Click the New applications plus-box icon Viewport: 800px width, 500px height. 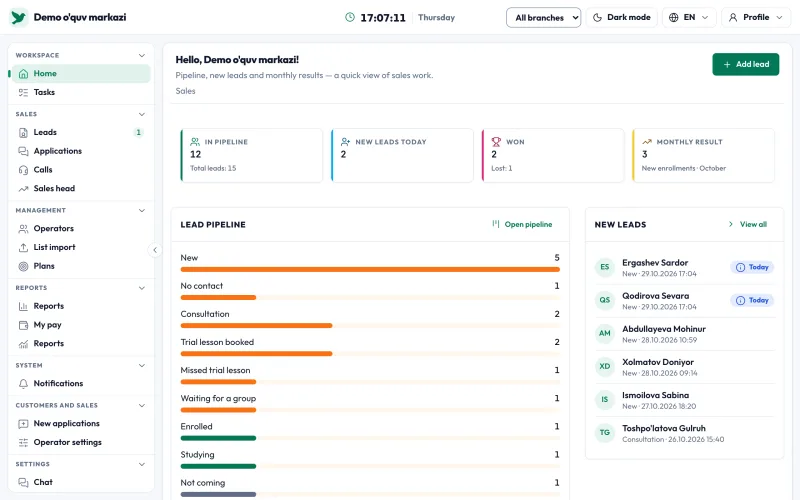coord(23,423)
